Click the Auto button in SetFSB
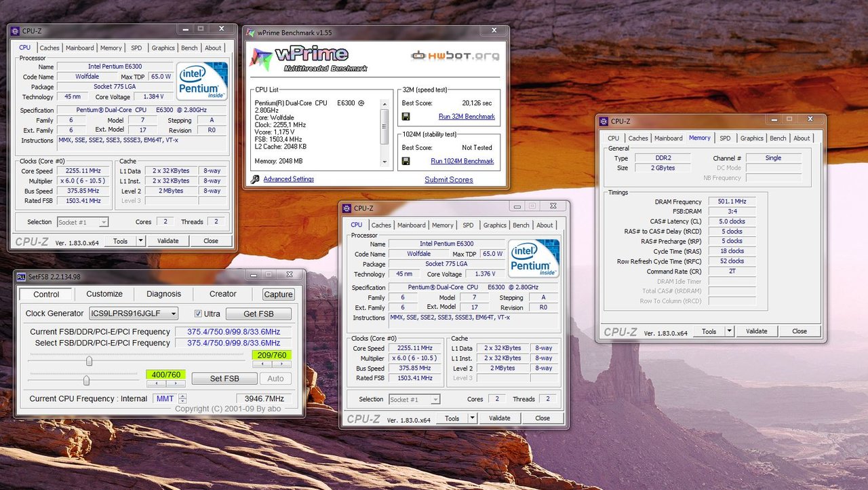This screenshot has height=490, width=868. pyautogui.click(x=276, y=379)
